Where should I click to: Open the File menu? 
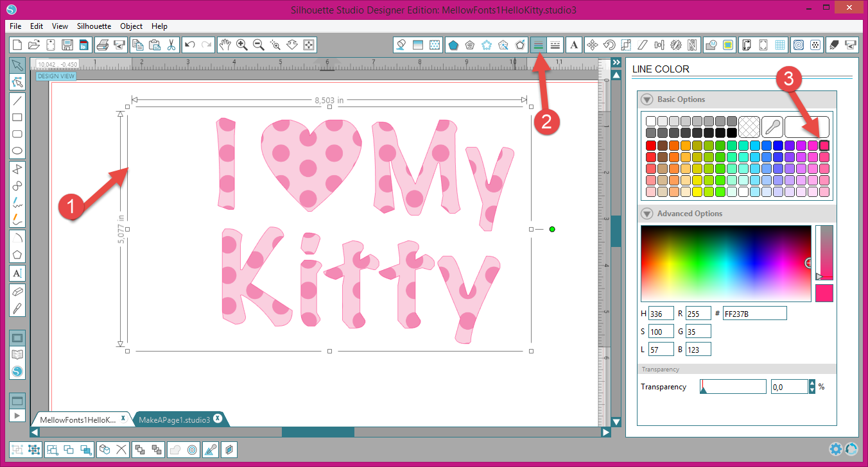(15, 26)
